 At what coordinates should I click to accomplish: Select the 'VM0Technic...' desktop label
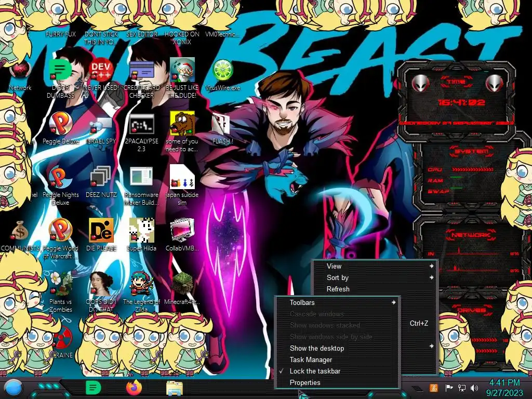click(x=222, y=34)
